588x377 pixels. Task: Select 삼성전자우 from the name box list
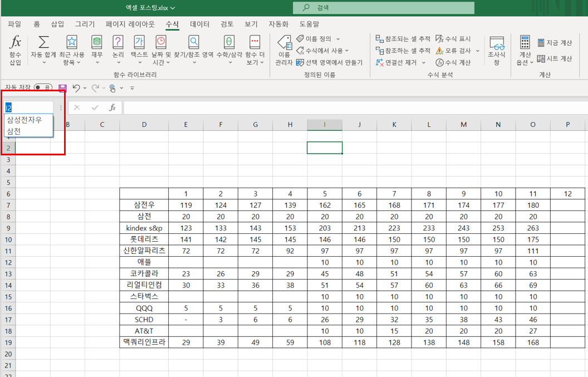(x=28, y=120)
